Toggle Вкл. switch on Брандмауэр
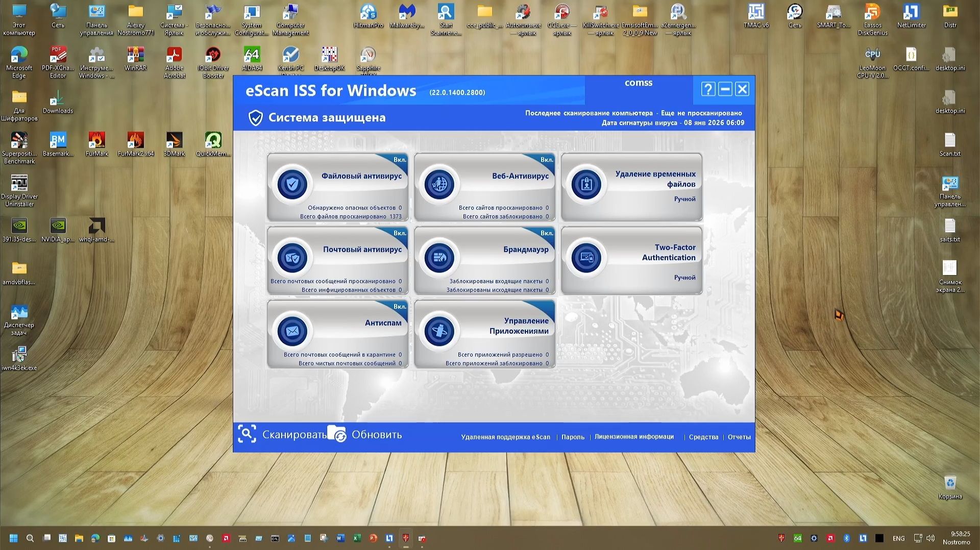Viewport: 980px width, 550px height. pyautogui.click(x=546, y=233)
